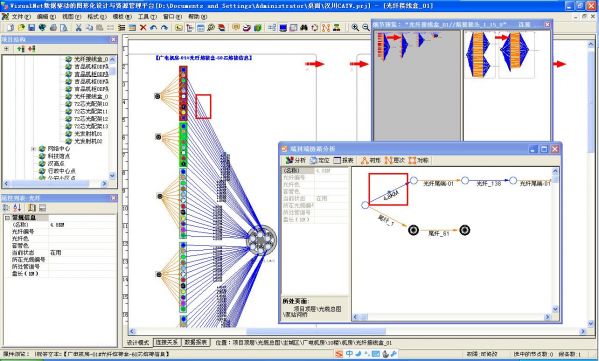Click the printer icon in the toolbar

pyautogui.click(x=53, y=28)
